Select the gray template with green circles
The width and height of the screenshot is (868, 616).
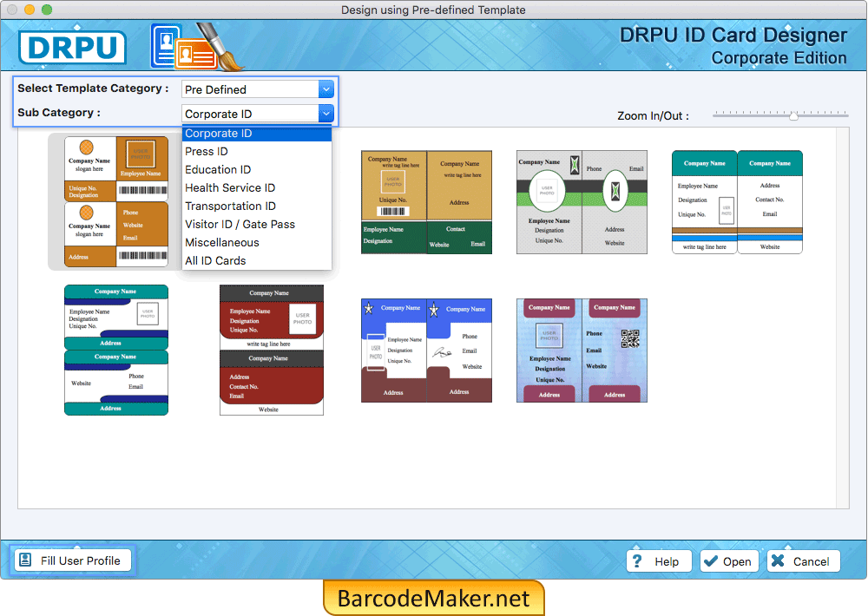pyautogui.click(x=582, y=202)
